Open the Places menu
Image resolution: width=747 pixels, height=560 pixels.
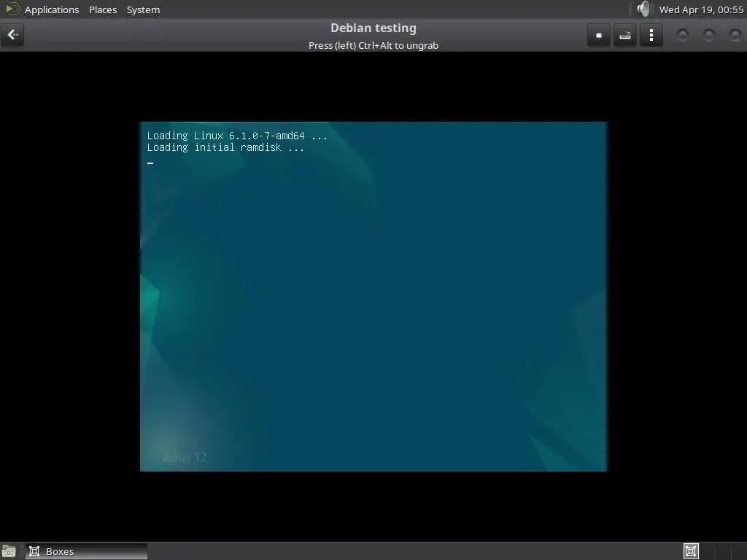(103, 9)
